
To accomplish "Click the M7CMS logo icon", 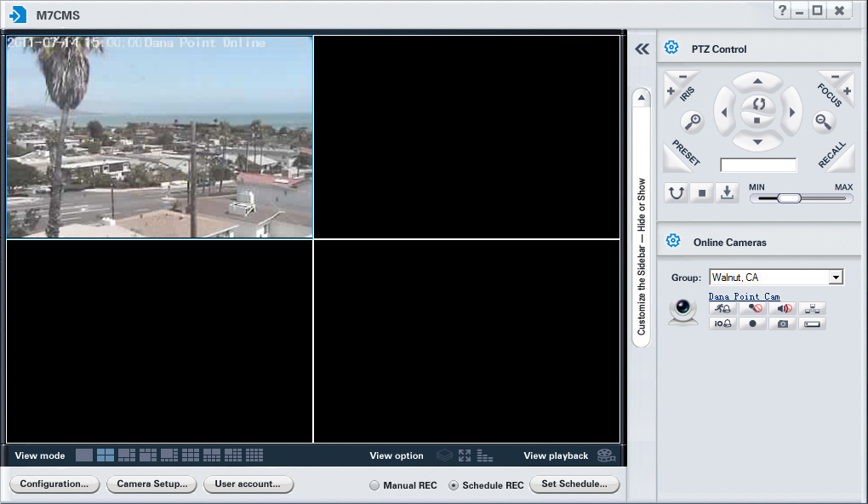I will click(x=18, y=15).
